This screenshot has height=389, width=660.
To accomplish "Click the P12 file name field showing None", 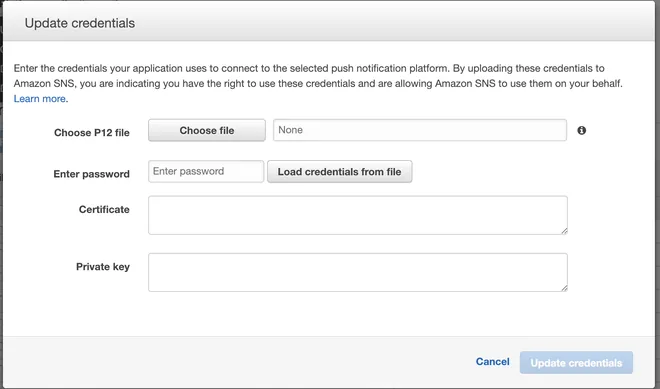I will [420, 130].
